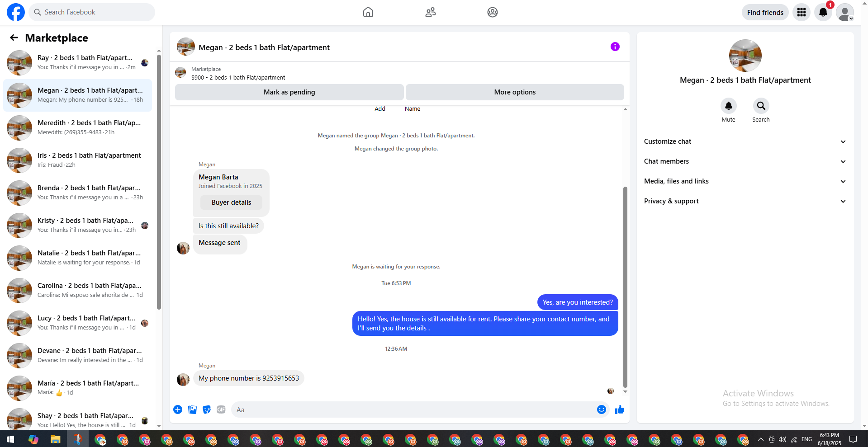868x447 pixels.
Task: Open the Facebook logo home link
Action: tap(16, 12)
